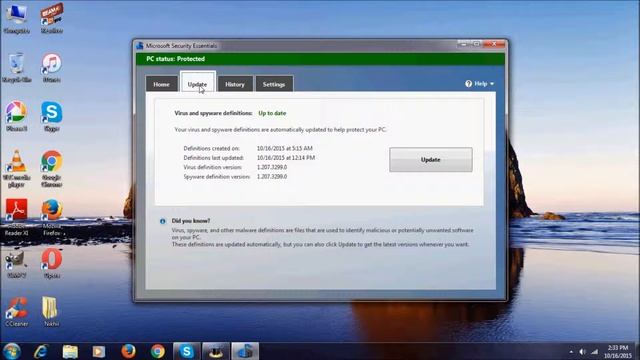Click the large Update button
Viewport: 640px width, 360px height.
(x=431, y=160)
